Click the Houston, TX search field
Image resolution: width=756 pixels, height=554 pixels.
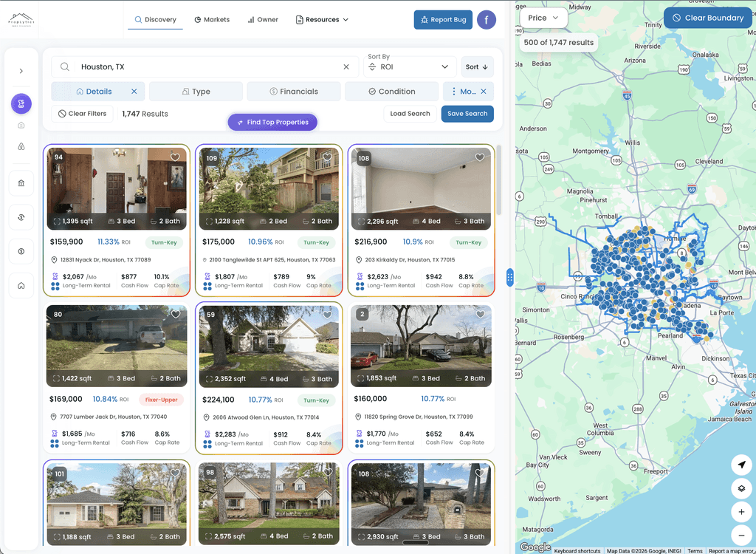(x=205, y=66)
